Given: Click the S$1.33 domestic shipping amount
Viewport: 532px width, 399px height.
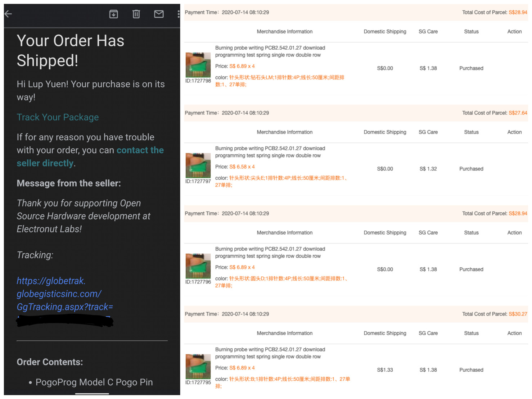Looking at the screenshot, I should click(385, 370).
